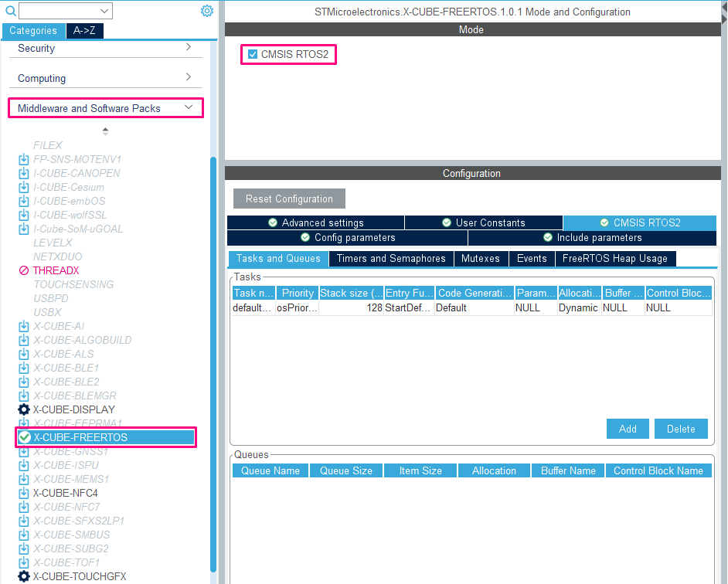Open the Advanced settings tab

316,222
